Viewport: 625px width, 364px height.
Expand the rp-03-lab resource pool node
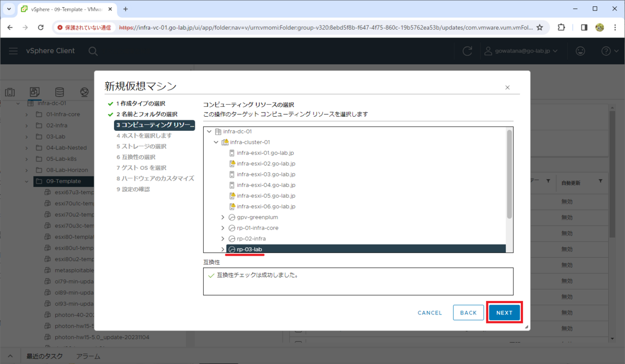[x=223, y=249]
